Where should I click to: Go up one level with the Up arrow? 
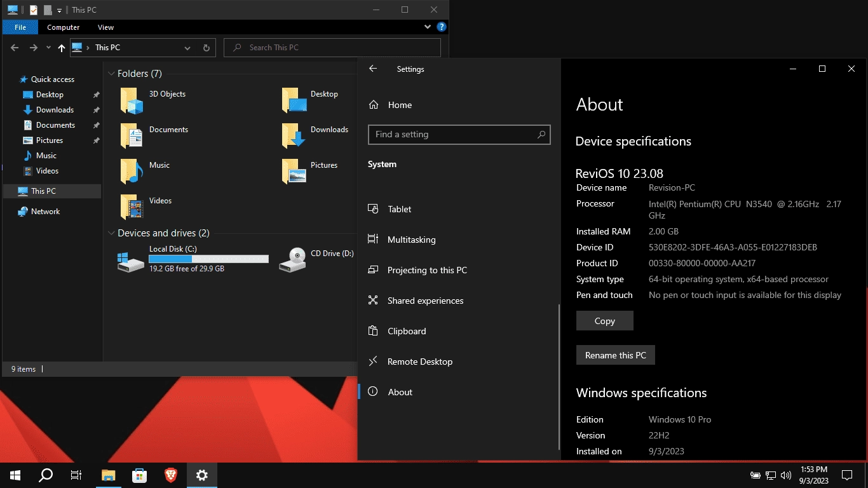[62, 48]
